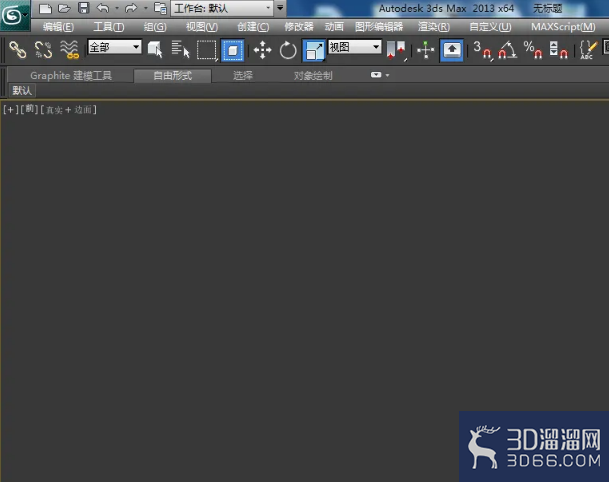Image resolution: width=609 pixels, height=482 pixels.
Task: Choose the Rectangular Selection Region tool
Action: point(207,50)
